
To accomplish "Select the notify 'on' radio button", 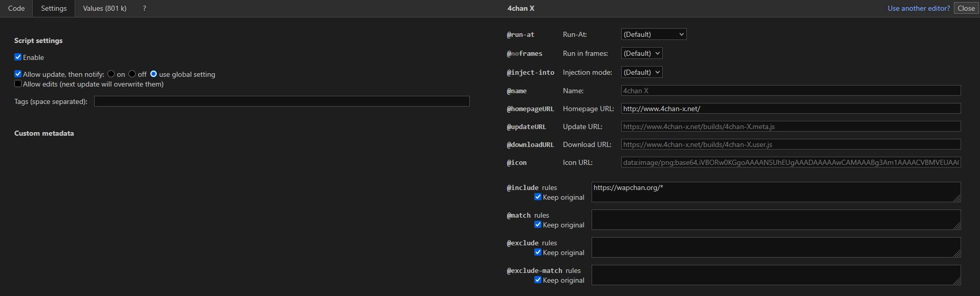I will [x=111, y=74].
